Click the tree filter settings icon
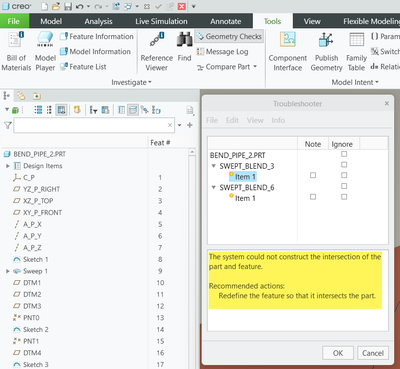 click(93, 110)
